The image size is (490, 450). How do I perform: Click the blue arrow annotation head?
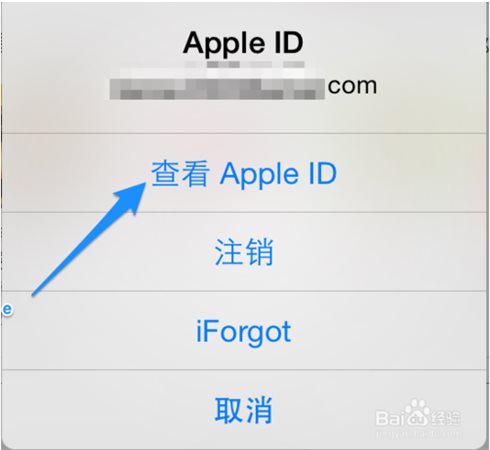(x=131, y=197)
